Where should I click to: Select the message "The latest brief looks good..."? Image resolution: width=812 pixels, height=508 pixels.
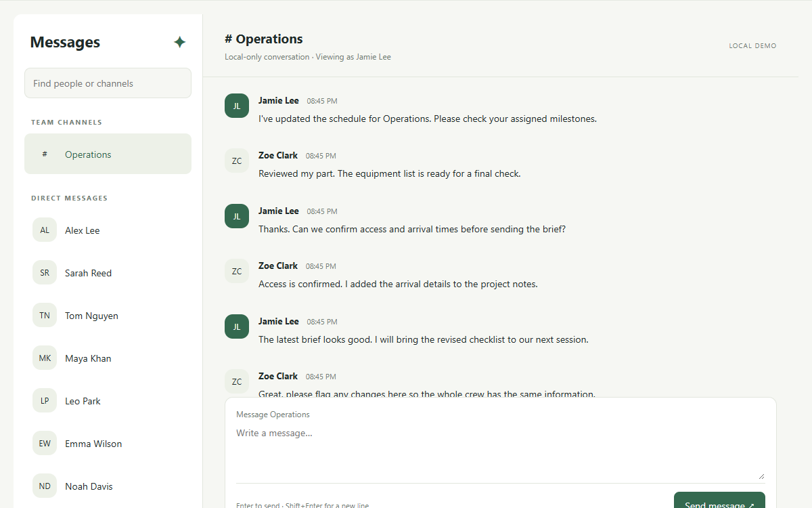[424, 339]
